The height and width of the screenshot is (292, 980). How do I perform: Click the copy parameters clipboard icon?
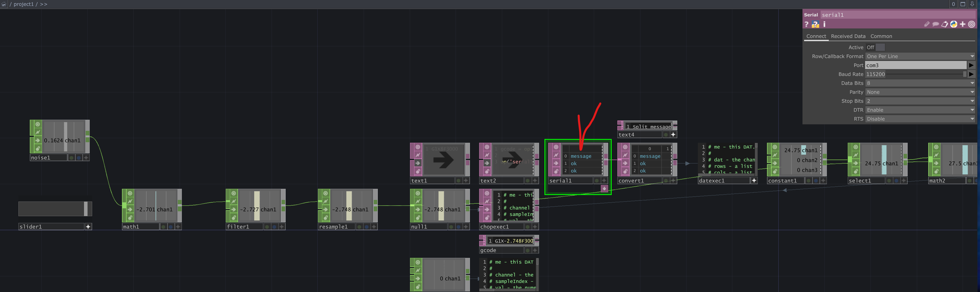click(x=944, y=24)
